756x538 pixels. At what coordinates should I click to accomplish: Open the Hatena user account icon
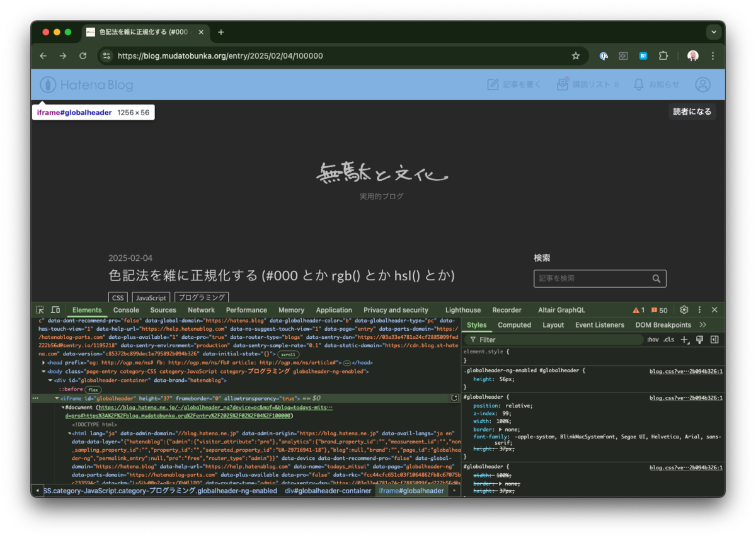702,84
